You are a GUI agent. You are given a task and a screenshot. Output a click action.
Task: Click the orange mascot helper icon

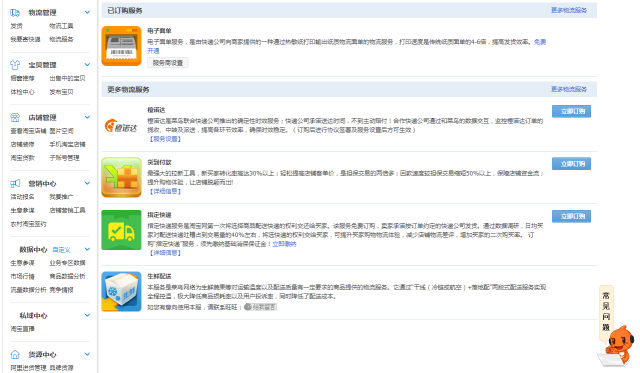click(617, 345)
